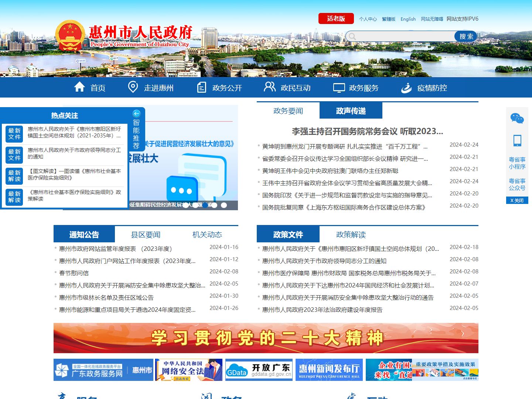This screenshot has height=399, width=532.
Task: Click the 学习贯彻党的二十大精神 banner
Action: tap(266, 338)
